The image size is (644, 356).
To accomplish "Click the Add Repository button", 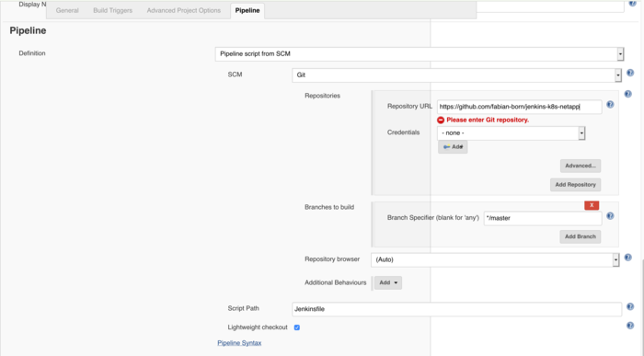I will point(575,185).
